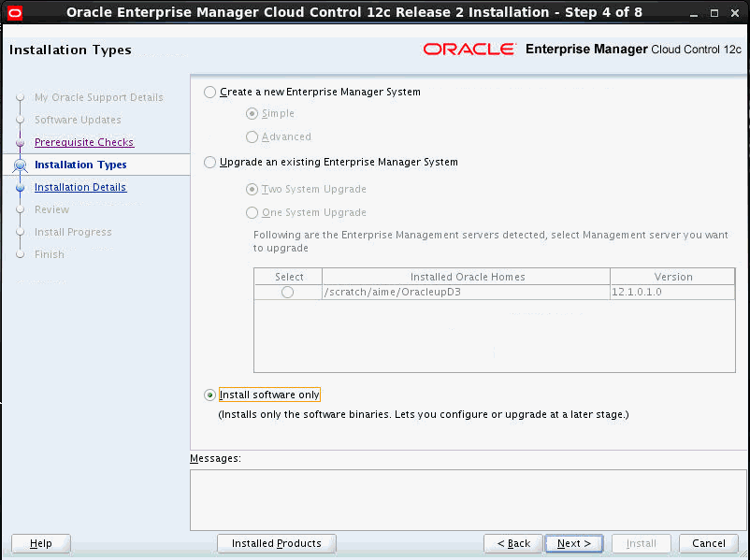750x560 pixels.
Task: Click the Review step label
Action: click(x=51, y=209)
